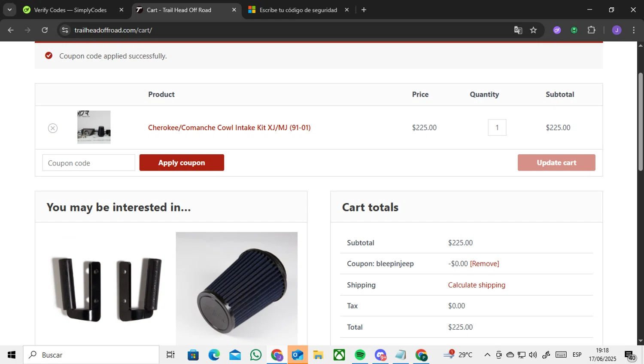Open the Xbox app from the taskbar
The width and height of the screenshot is (644, 364).
339,355
